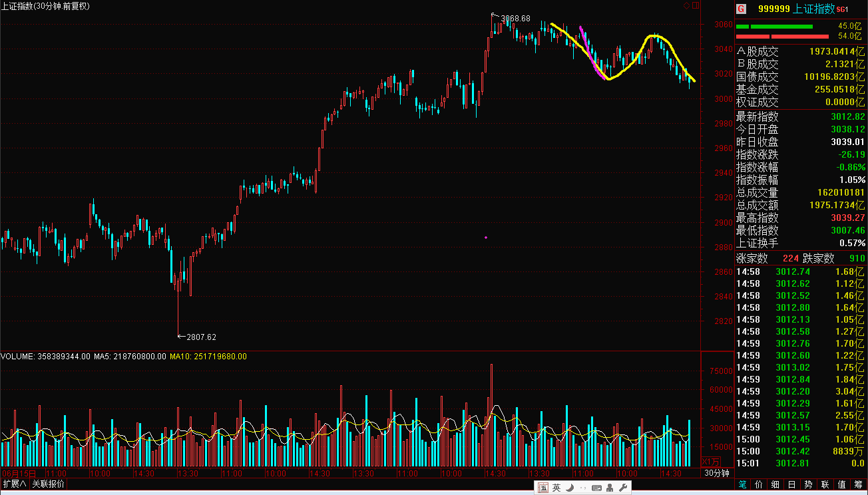The width and height of the screenshot is (868, 495).
Task: Expand the 扩展 panel at bottom left
Action: pyautogui.click(x=14, y=484)
